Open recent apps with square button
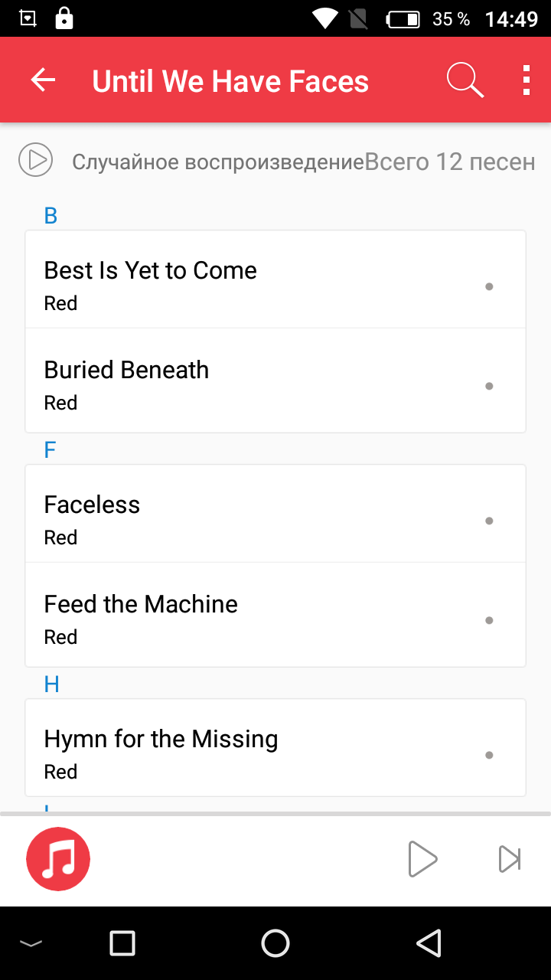This screenshot has height=980, width=551. (122, 943)
